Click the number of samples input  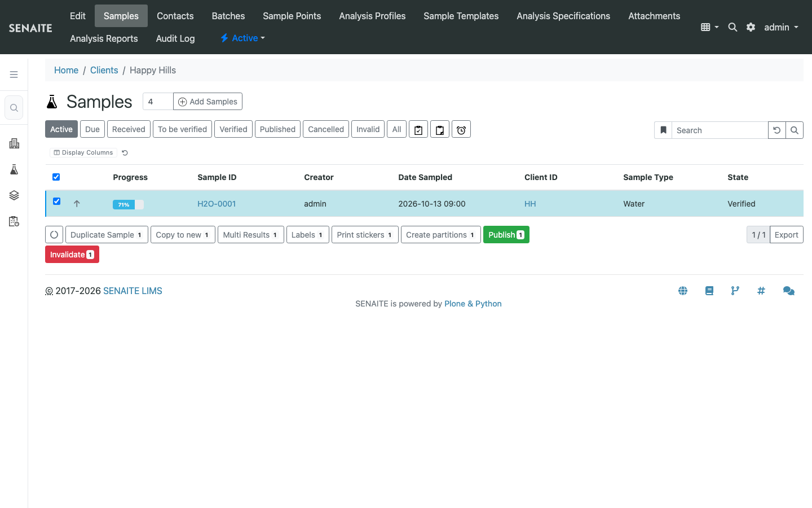tap(158, 102)
